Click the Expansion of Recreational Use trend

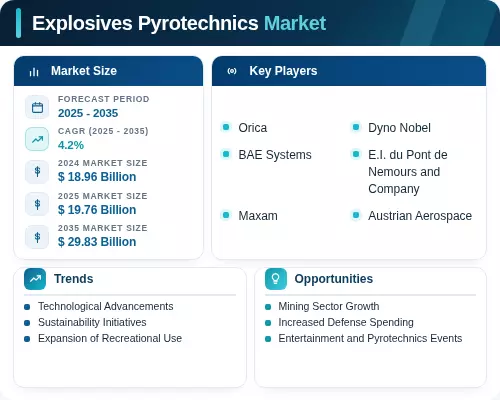110,338
